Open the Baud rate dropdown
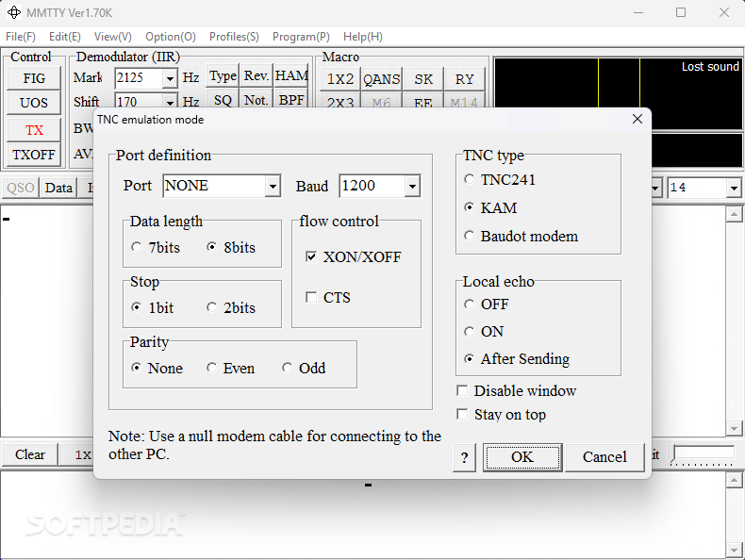This screenshot has width=745, height=560. tap(412, 186)
